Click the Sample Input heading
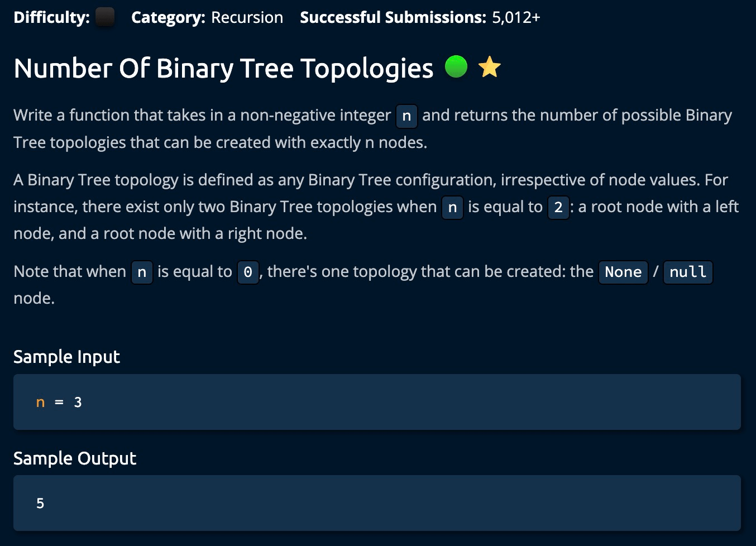The width and height of the screenshot is (756, 546). pos(66,357)
